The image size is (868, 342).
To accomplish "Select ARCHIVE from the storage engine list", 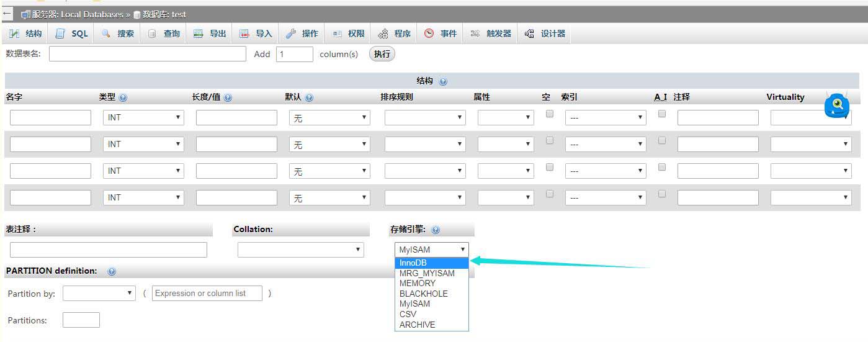I will pyautogui.click(x=432, y=325).
